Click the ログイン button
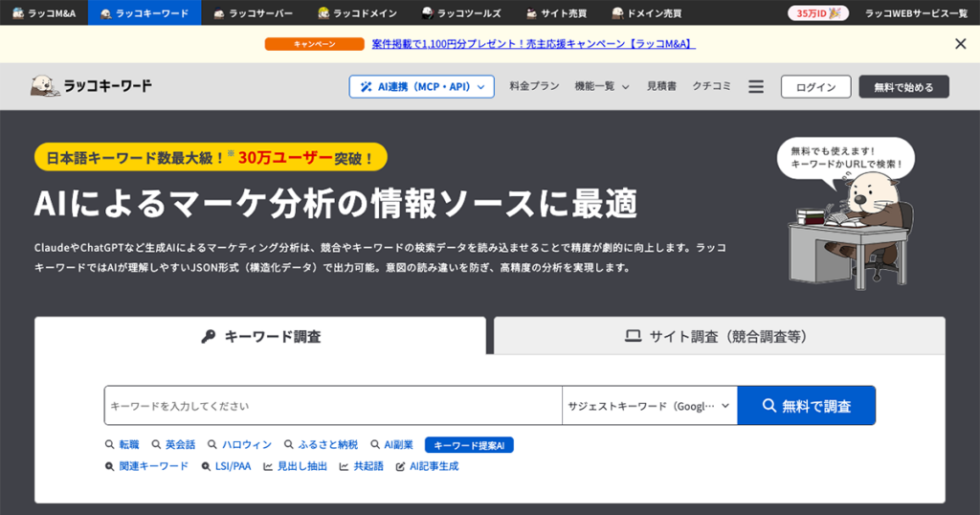 [x=815, y=87]
